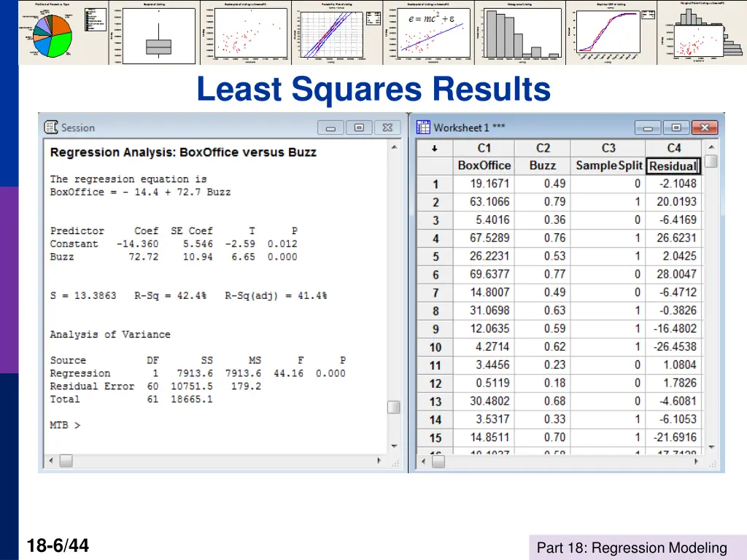747x560 pixels.
Task: Click the Worksheet 1 grid icon
Action: pos(423,127)
